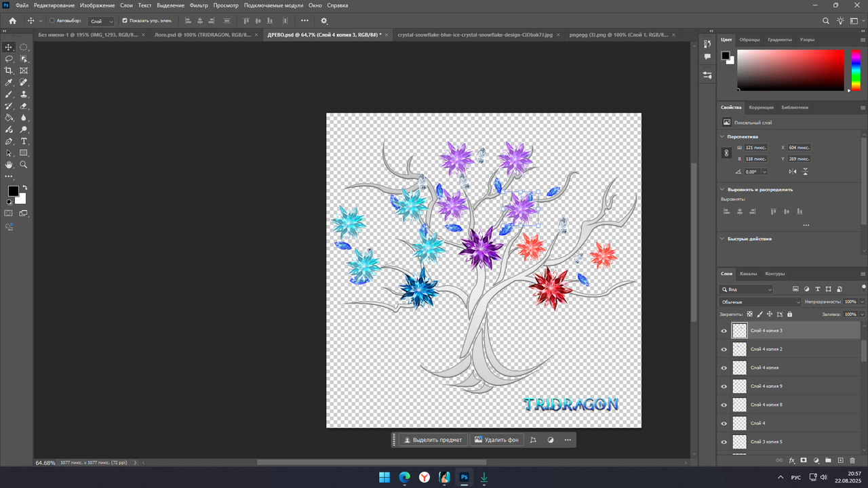Create a new layer with plus icon
The image size is (868, 488).
tap(840, 460)
